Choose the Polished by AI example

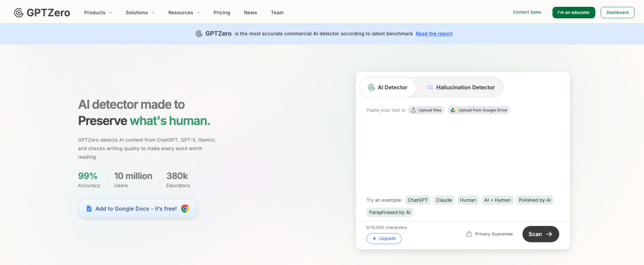535,200
